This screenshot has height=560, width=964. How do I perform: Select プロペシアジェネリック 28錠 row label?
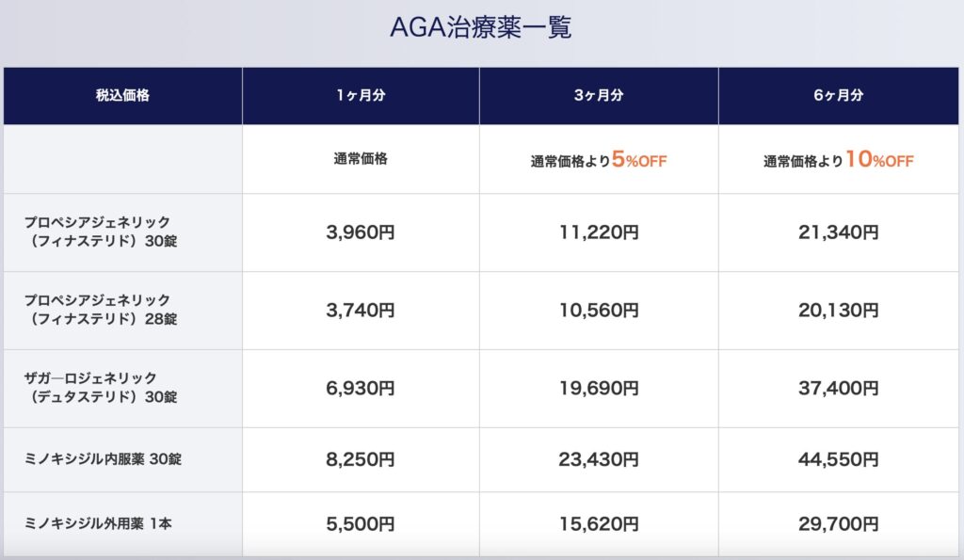pos(99,310)
